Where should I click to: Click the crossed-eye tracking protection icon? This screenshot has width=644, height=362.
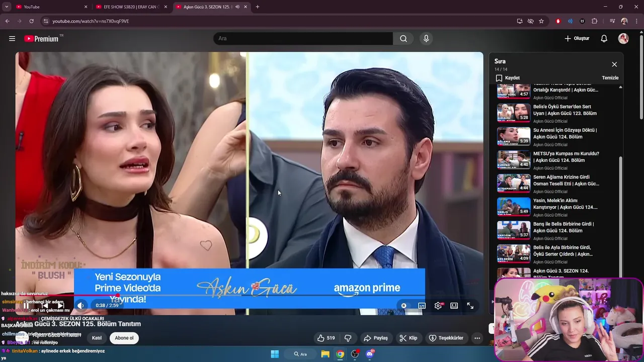(530, 21)
